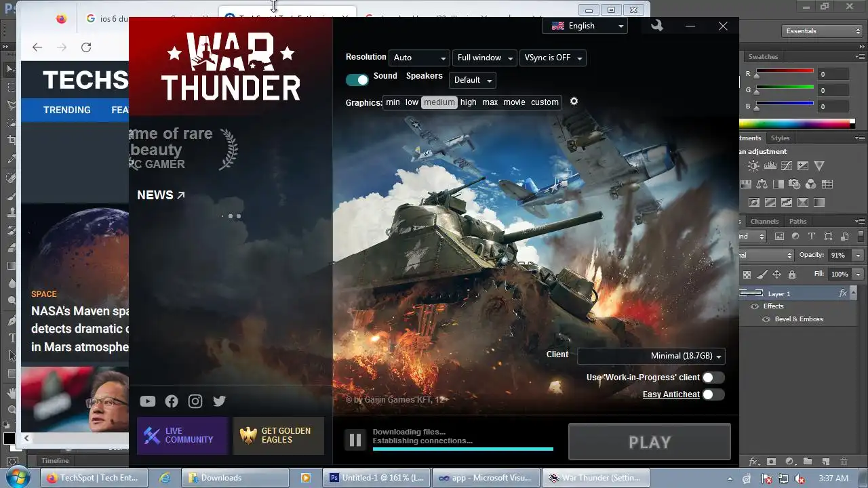868x488 pixels.
Task: Open the Client Minimal (18.7GB) dropdown
Action: coord(651,357)
